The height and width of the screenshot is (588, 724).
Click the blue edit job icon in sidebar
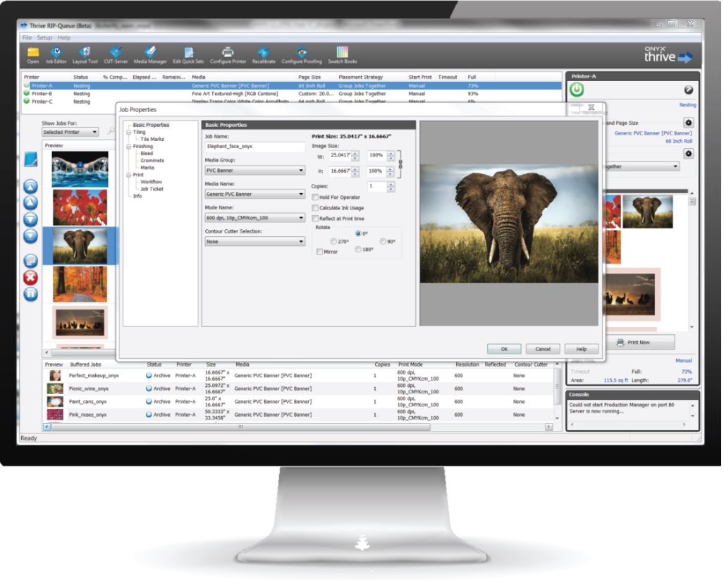(30, 159)
